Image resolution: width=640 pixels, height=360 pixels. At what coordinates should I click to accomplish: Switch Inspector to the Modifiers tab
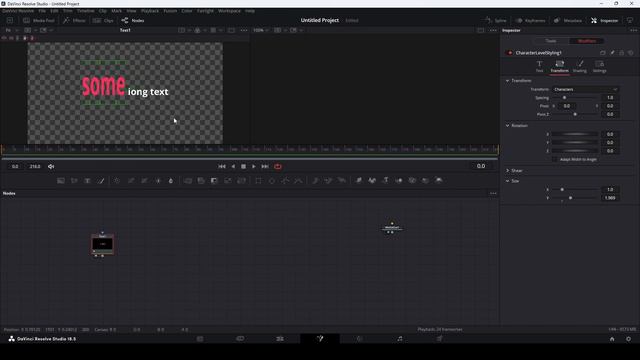(x=587, y=41)
